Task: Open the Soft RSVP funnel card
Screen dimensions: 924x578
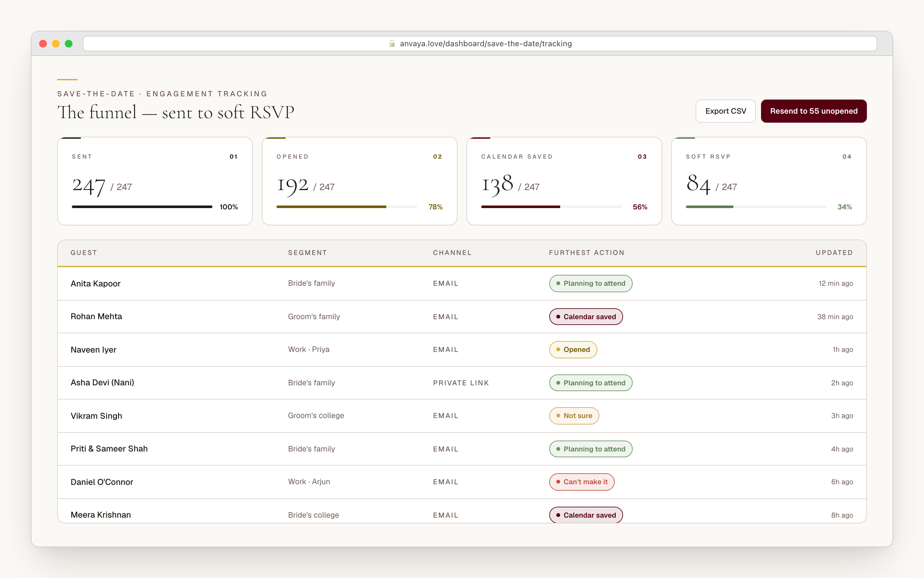Action: [769, 181]
